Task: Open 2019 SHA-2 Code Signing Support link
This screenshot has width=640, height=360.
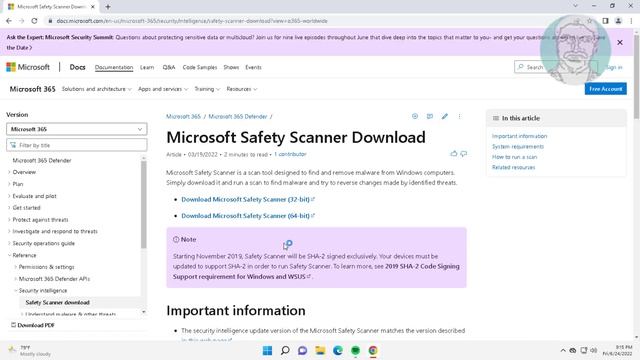Action: tap(316, 271)
